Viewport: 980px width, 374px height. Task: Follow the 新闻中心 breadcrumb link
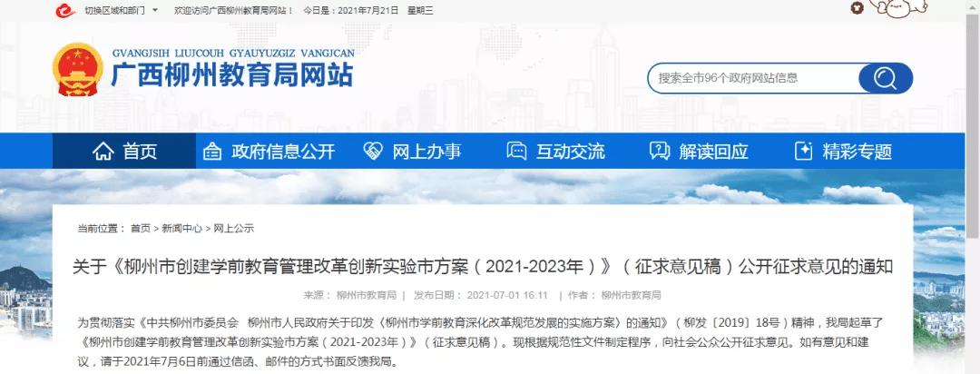coord(181,229)
